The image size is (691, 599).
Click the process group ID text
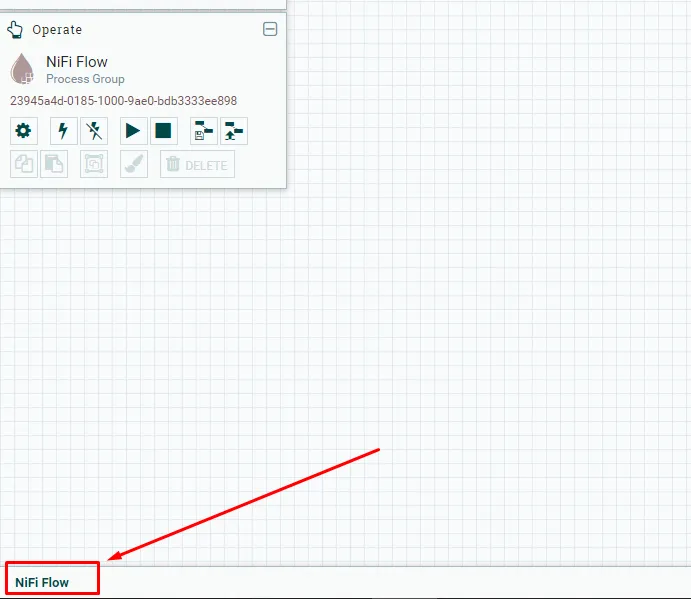pyautogui.click(x=123, y=101)
